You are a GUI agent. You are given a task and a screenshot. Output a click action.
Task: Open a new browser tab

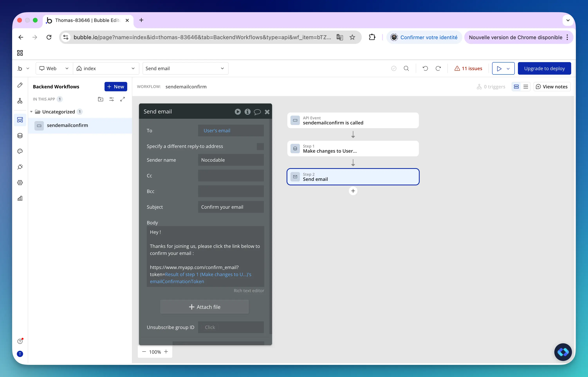(x=141, y=20)
